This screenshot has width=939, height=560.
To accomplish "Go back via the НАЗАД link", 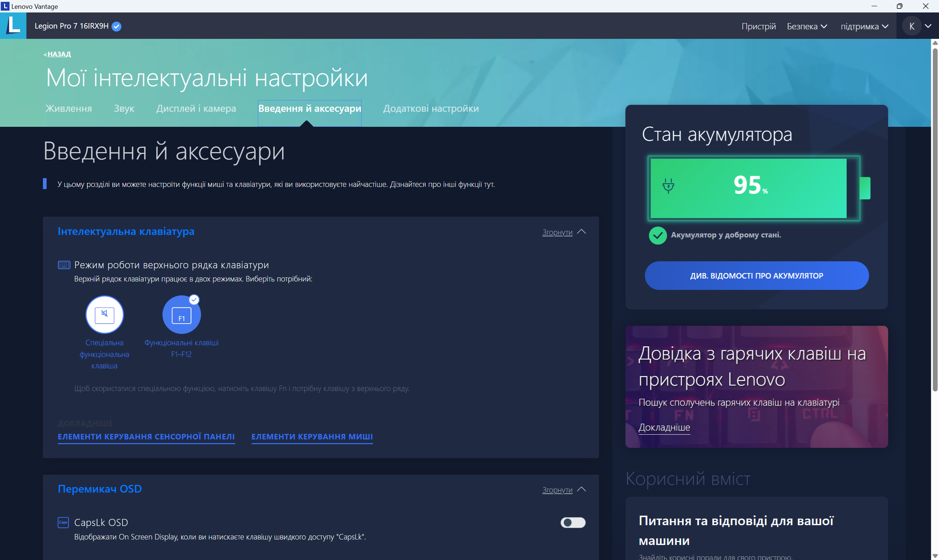I will coord(57,54).
